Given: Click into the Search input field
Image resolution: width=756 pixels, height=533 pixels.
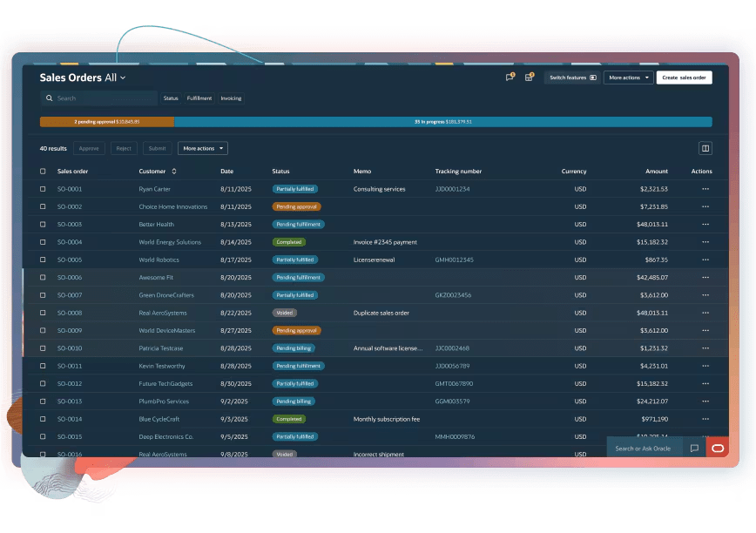Looking at the screenshot, I should point(100,98).
